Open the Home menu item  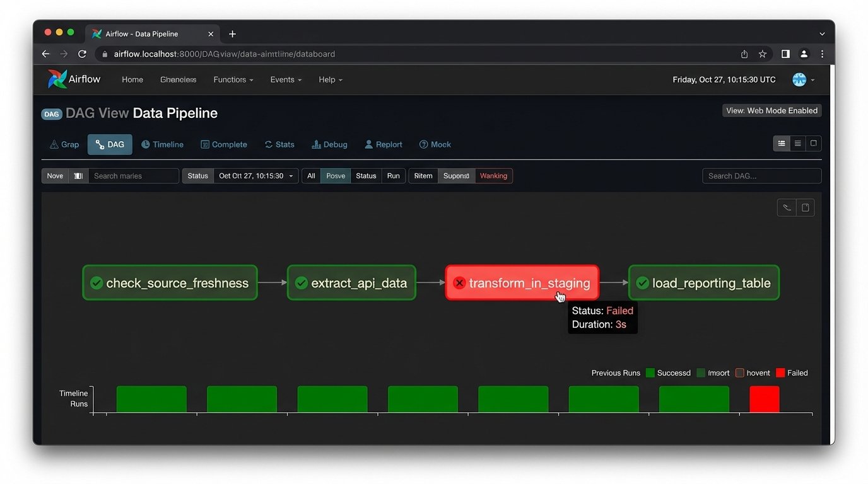click(132, 79)
